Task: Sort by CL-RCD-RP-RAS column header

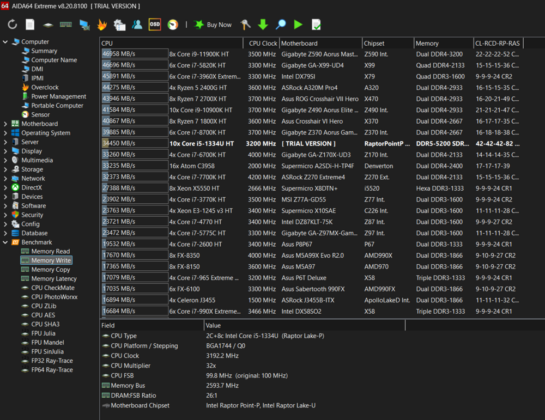Action: click(498, 43)
